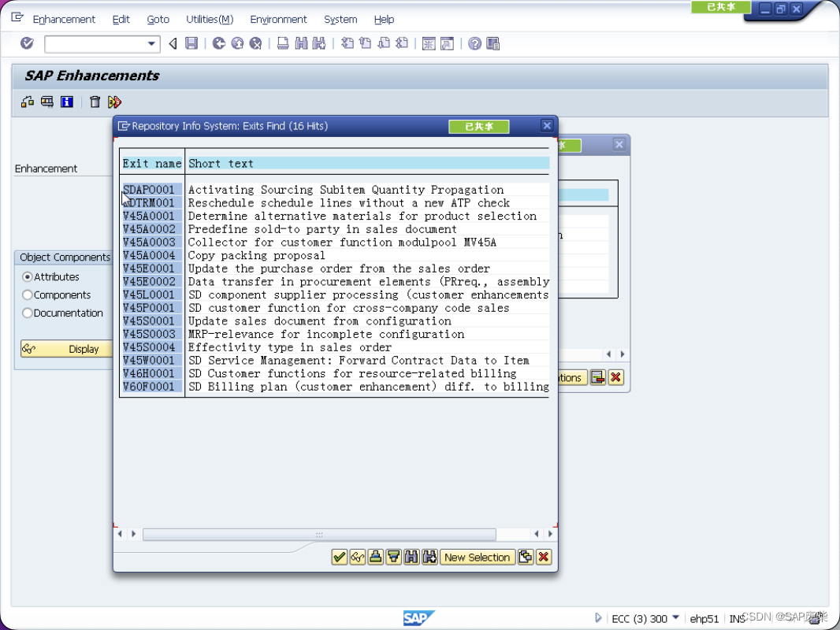Screen dimensions: 840x630
Task: Click the Display Object List icon
Action: (x=47, y=102)
